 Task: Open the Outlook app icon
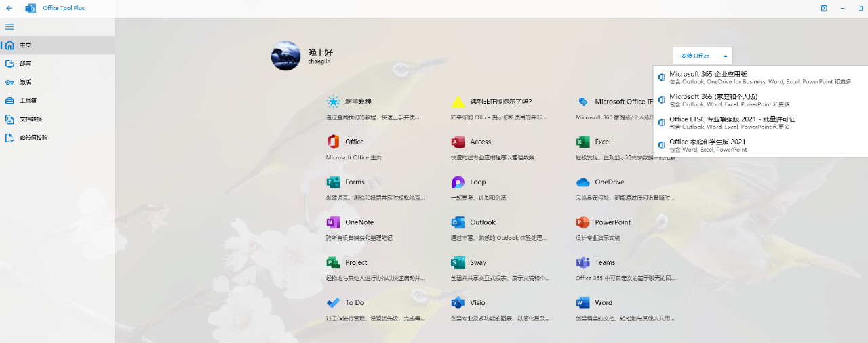(458, 222)
